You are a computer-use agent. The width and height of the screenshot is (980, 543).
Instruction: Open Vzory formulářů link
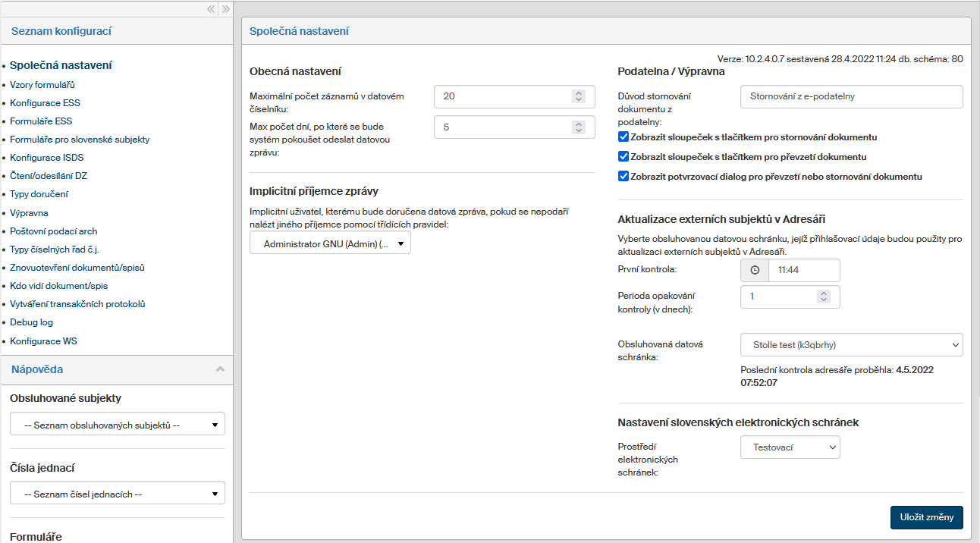pyautogui.click(x=42, y=85)
